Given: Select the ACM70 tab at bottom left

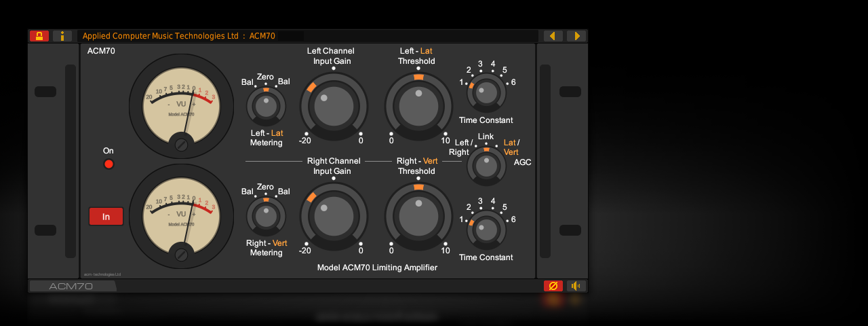Looking at the screenshot, I should (72, 286).
